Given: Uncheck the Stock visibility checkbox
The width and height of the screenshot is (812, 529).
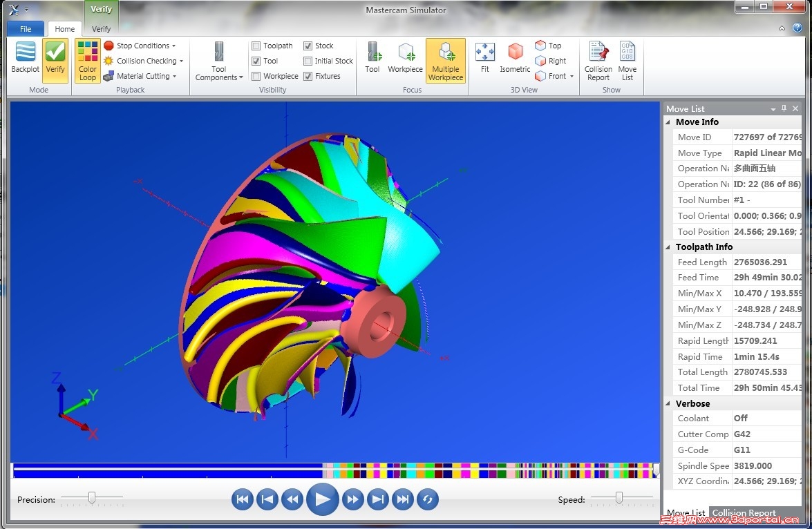Looking at the screenshot, I should point(308,46).
